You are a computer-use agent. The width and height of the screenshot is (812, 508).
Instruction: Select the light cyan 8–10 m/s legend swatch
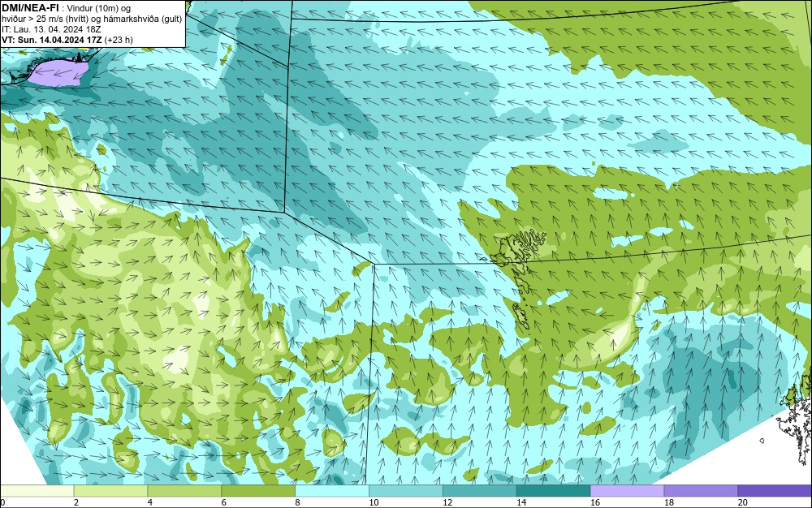332,491
